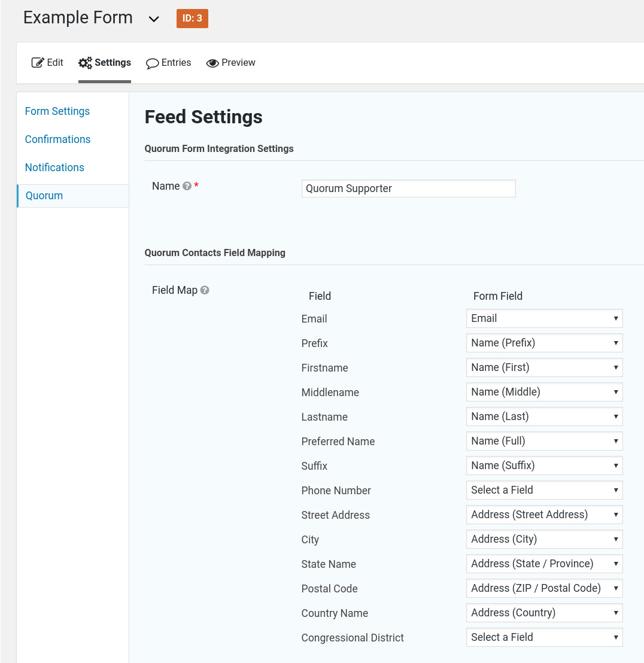Click help icon next to Field Map
Image resolution: width=644 pixels, height=663 pixels.
(x=205, y=290)
